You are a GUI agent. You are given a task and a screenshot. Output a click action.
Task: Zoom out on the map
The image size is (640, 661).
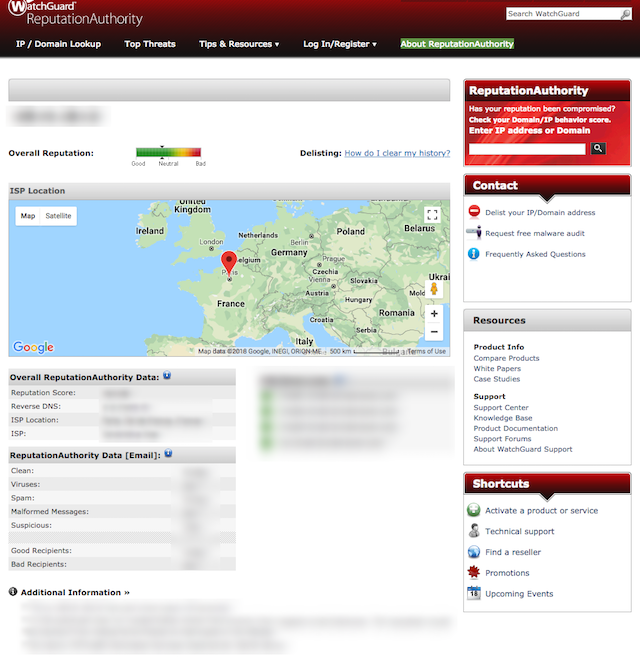pos(434,332)
